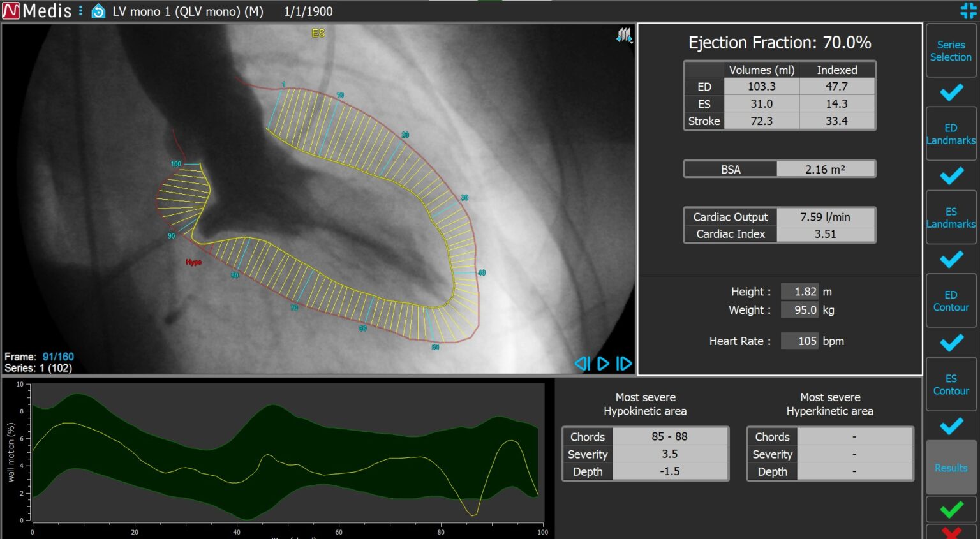Select the Results step button

pos(951,468)
